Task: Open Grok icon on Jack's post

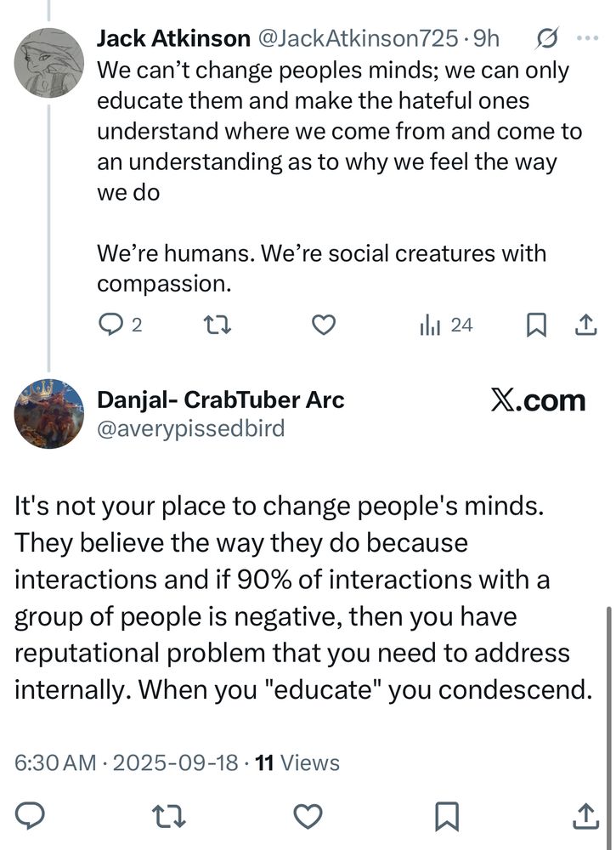Action: click(549, 38)
